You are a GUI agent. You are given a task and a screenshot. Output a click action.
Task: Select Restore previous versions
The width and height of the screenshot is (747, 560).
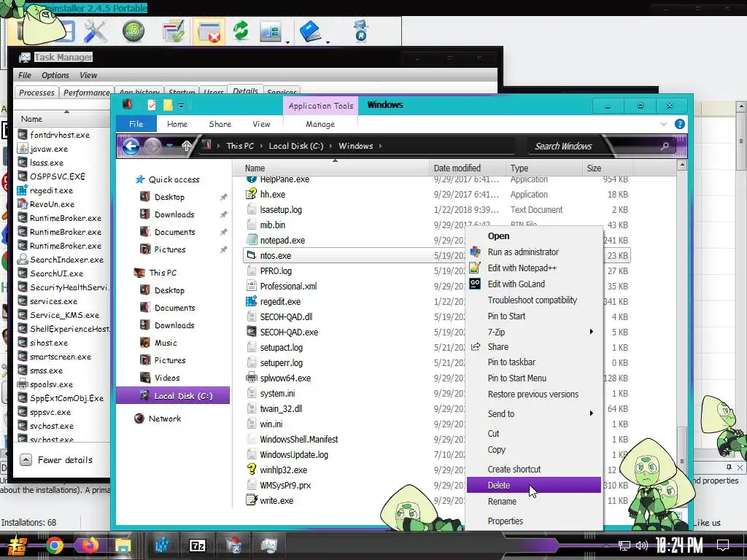533,394
